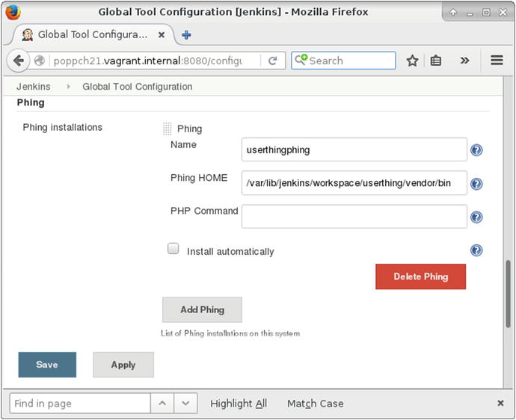Enable the Install automatically checkbox
Image resolution: width=516 pixels, height=420 pixels.
coord(173,249)
